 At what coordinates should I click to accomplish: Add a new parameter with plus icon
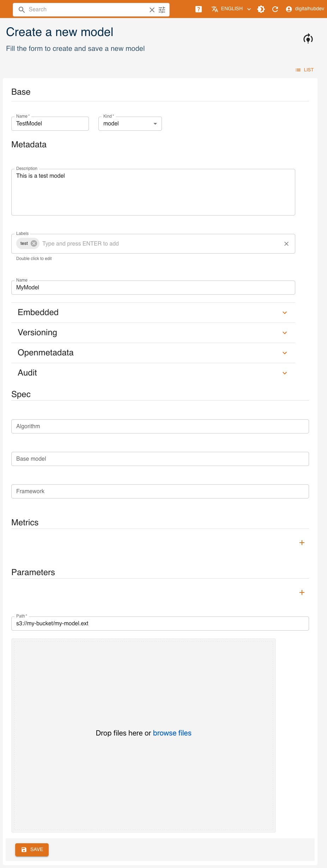(x=302, y=592)
